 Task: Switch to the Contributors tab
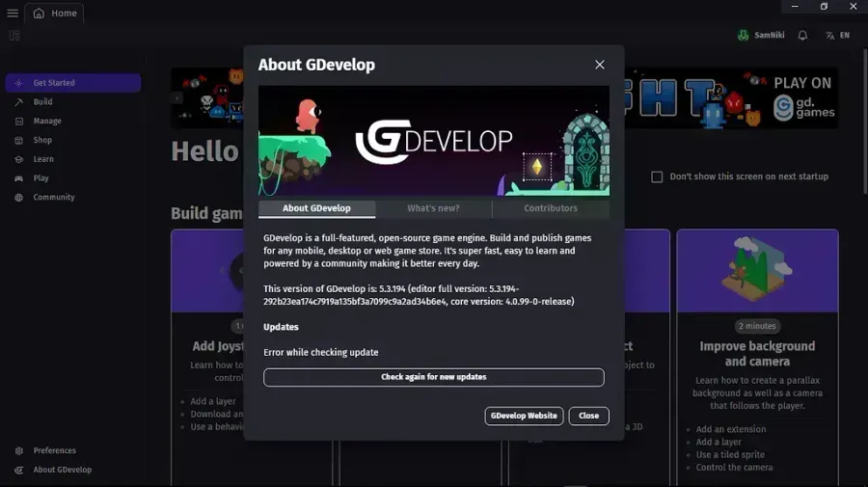(x=551, y=208)
